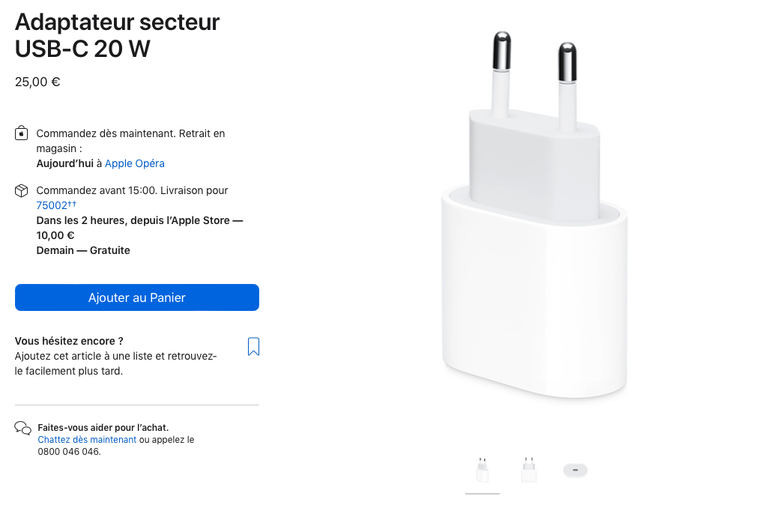Click the Aujourd'hui pickup availability text

(x=64, y=163)
